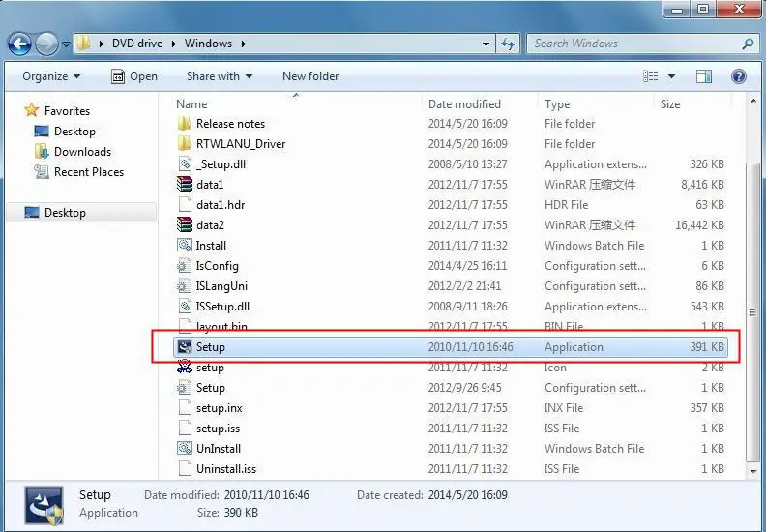766x532 pixels.
Task: Select the IsConfig settings file icon
Action: (x=184, y=266)
